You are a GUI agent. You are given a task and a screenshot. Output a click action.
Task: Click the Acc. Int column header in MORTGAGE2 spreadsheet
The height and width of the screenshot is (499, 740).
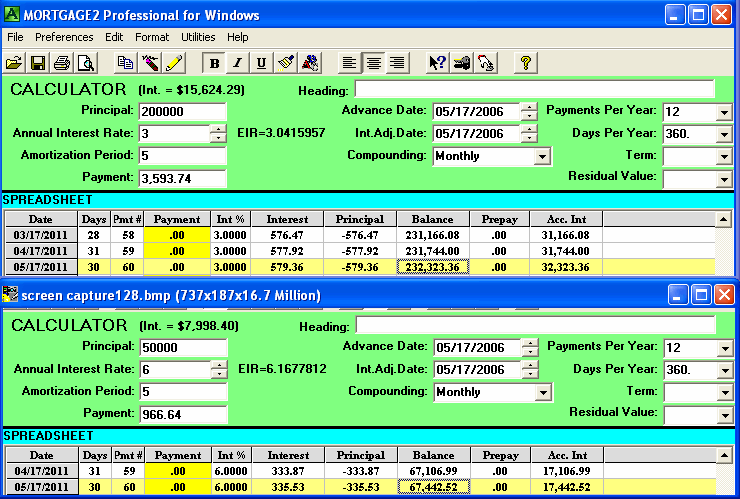(x=566, y=219)
